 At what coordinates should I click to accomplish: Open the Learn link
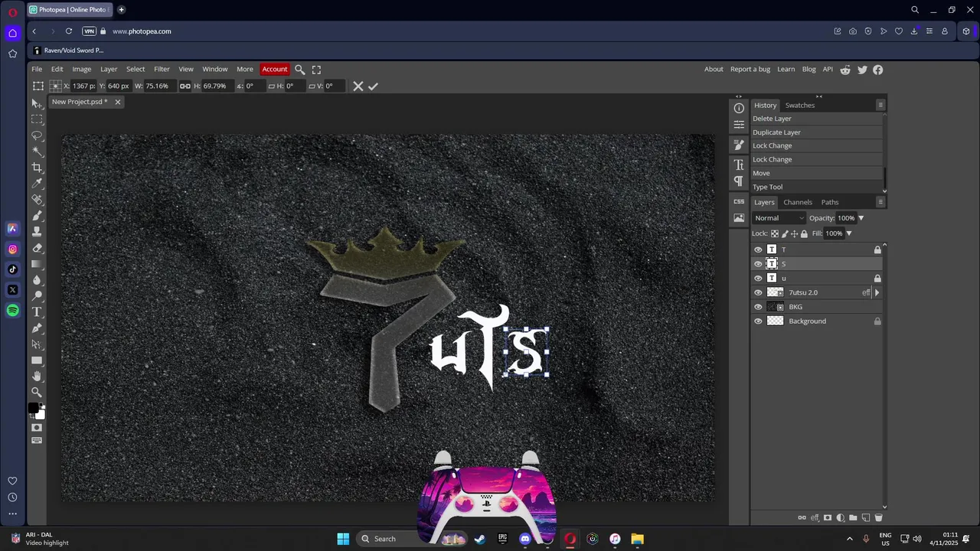point(786,69)
